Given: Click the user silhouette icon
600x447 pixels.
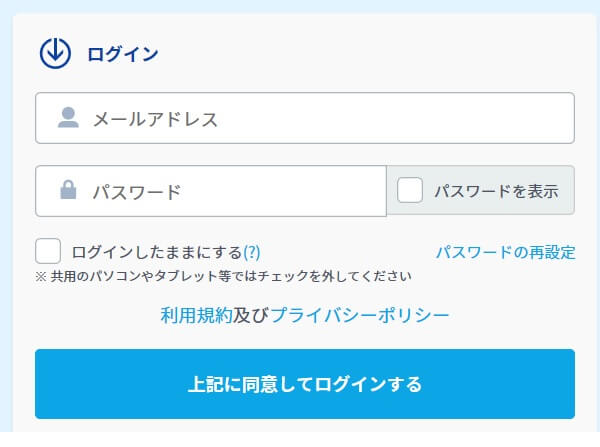Looking at the screenshot, I should tap(68, 118).
